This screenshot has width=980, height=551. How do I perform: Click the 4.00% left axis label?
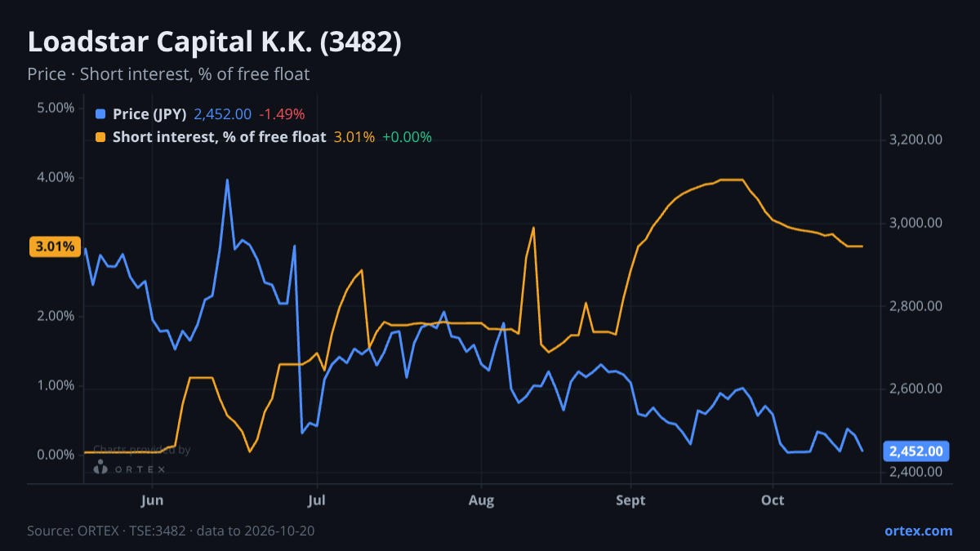[x=56, y=177]
